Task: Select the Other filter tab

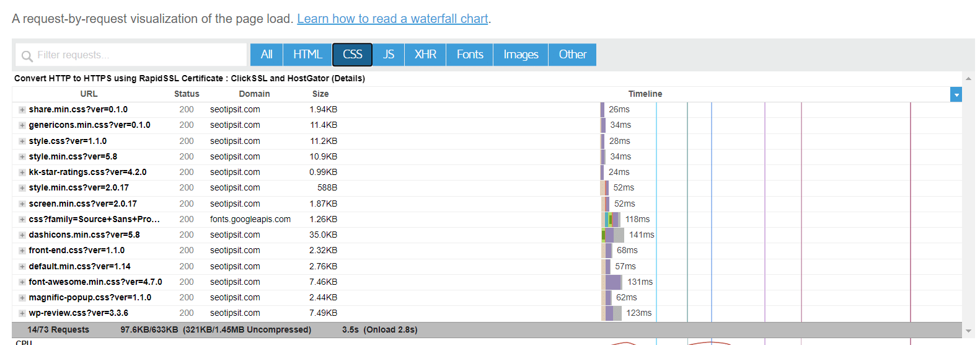Action: pos(572,55)
